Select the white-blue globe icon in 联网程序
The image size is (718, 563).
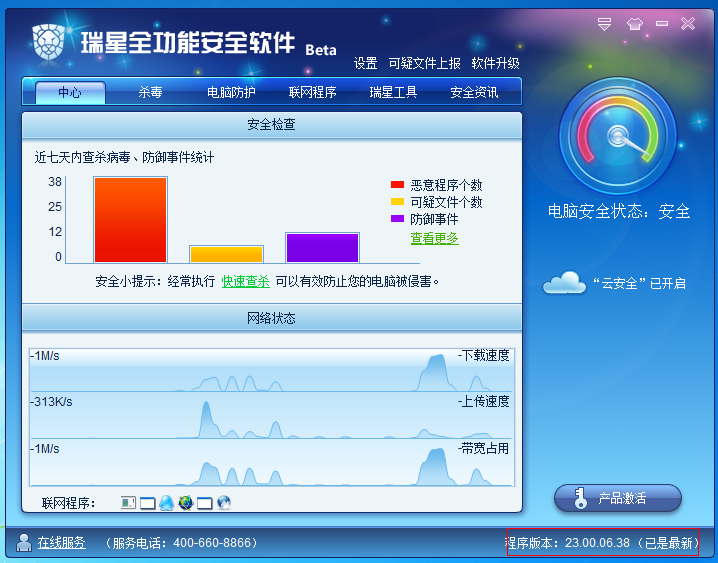pyautogui.click(x=224, y=503)
